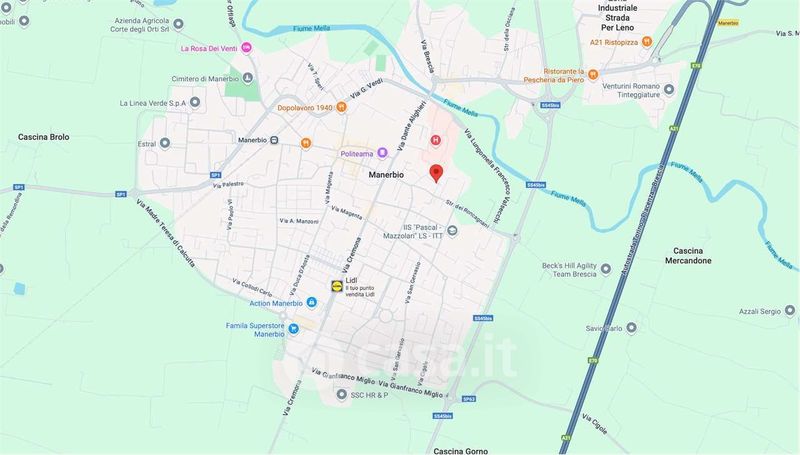Click the Azzali Sergio marker icon
Image resolution: width=800 pixels, height=455 pixels.
(x=789, y=311)
